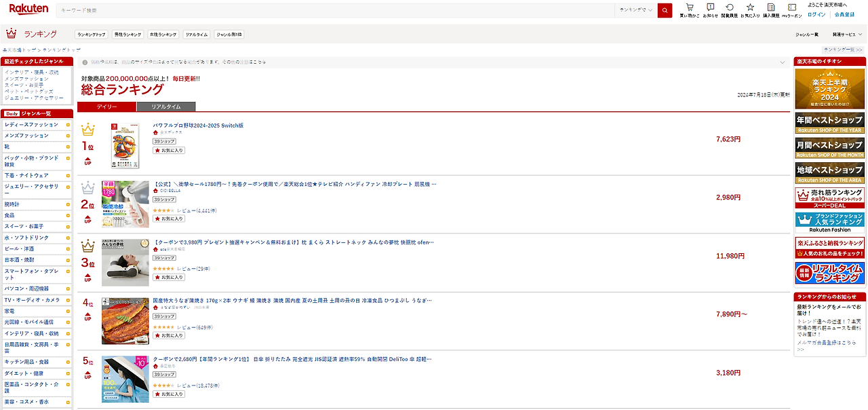This screenshot has height=410, width=868.
Task: Open ジャンル一覧 in ranking header bar
Action: [x=807, y=34]
